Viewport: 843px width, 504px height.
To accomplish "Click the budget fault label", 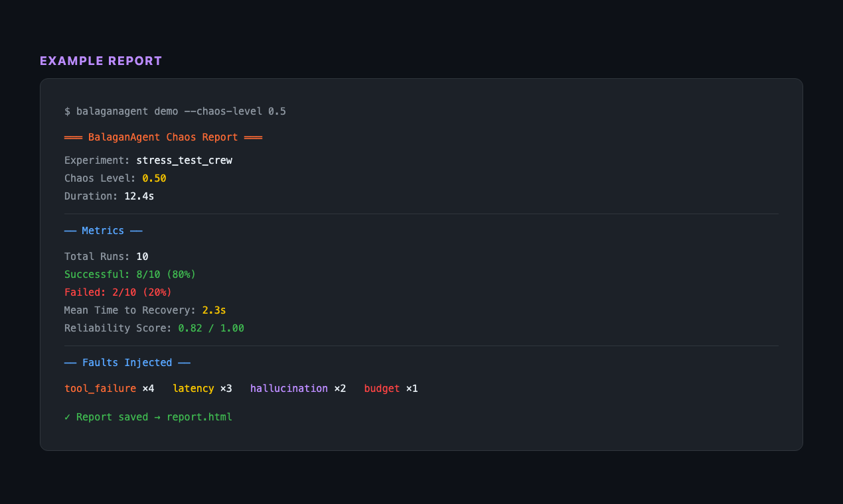I will click(x=382, y=389).
